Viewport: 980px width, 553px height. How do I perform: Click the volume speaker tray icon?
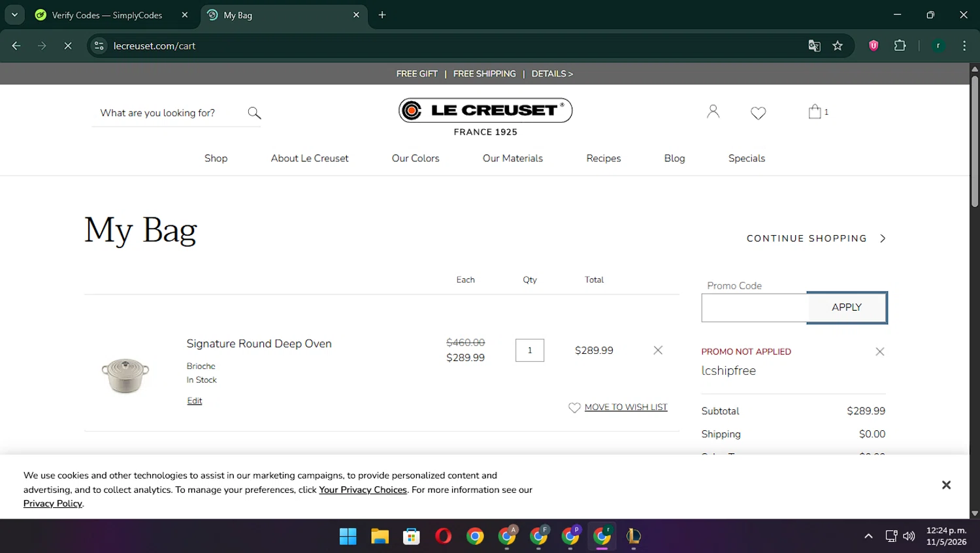pyautogui.click(x=909, y=536)
